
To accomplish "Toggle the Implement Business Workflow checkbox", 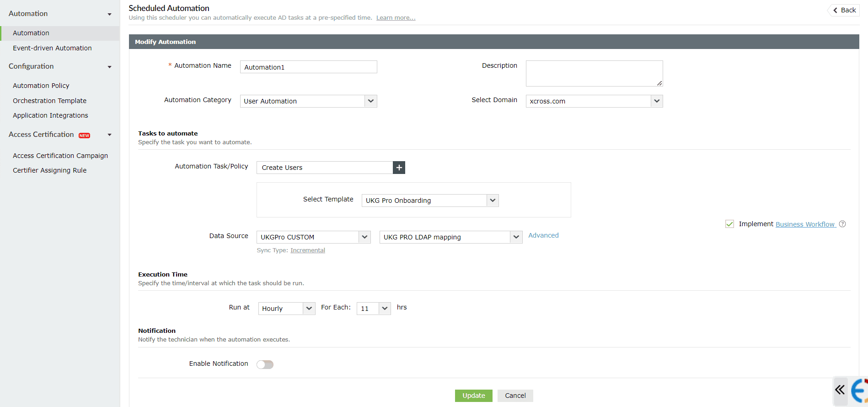I will (x=729, y=224).
